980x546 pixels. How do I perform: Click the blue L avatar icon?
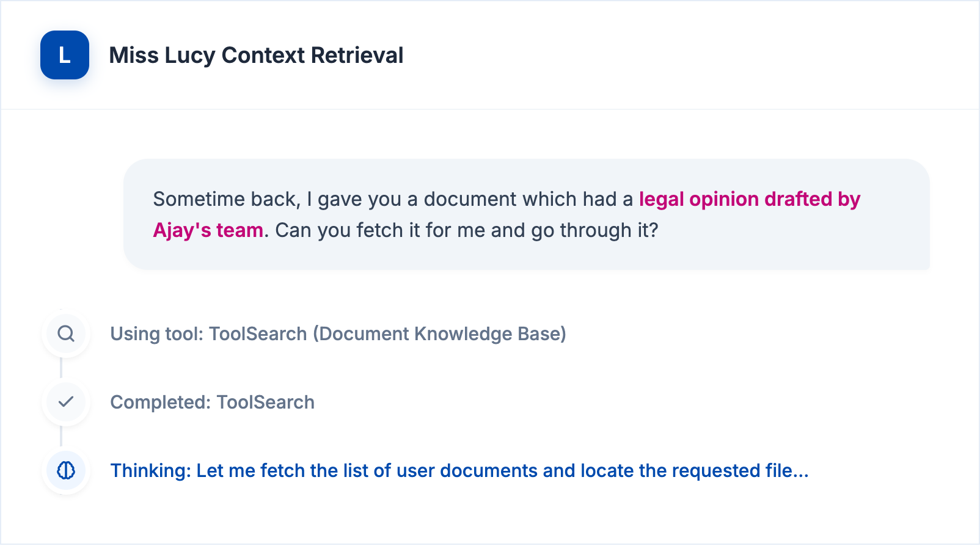pyautogui.click(x=65, y=55)
